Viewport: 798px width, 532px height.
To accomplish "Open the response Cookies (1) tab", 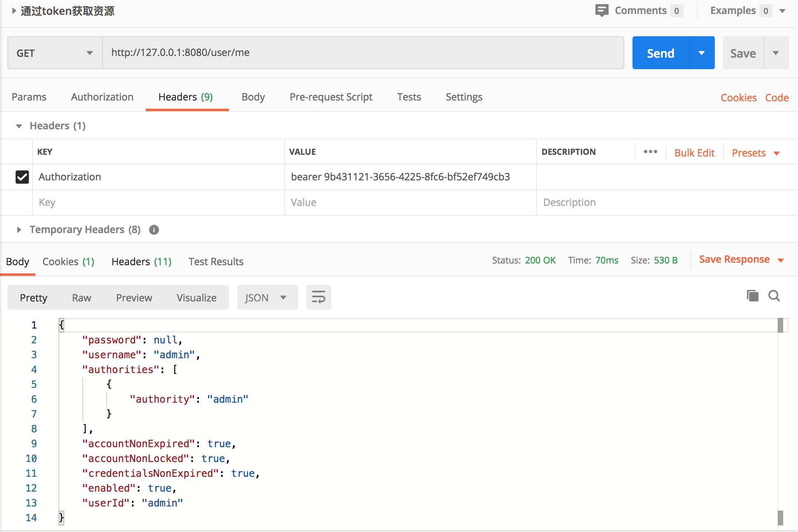I will click(x=68, y=262).
